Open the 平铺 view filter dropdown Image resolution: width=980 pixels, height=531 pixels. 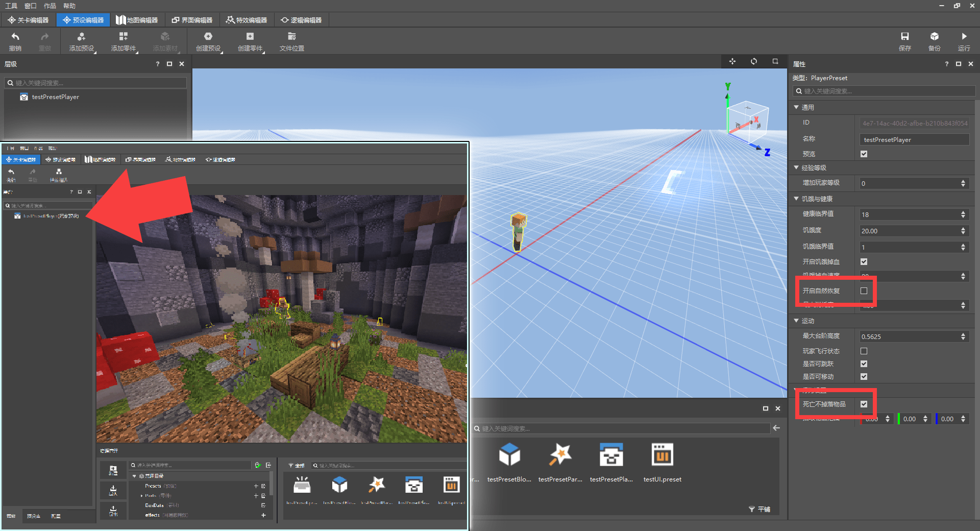[x=759, y=509]
